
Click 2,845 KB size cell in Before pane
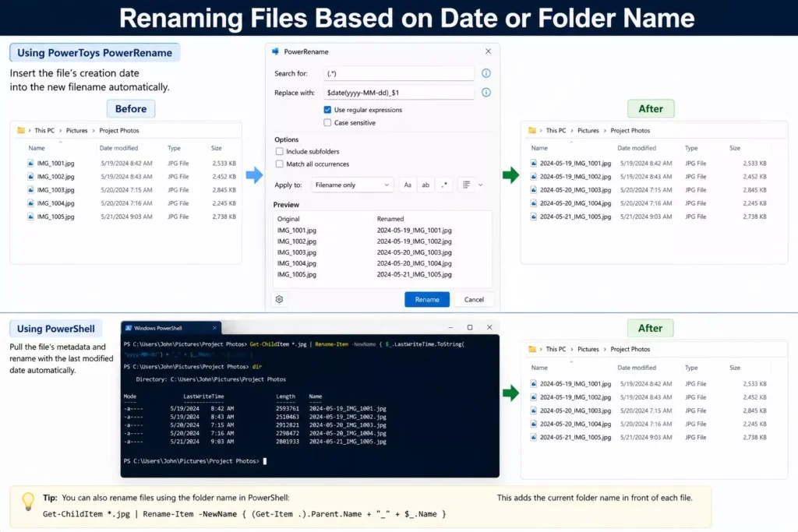point(224,190)
